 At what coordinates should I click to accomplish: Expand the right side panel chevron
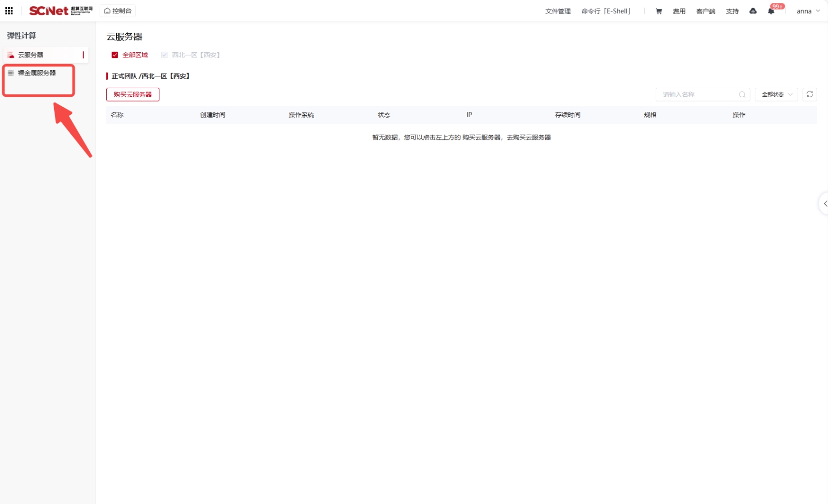coord(825,203)
